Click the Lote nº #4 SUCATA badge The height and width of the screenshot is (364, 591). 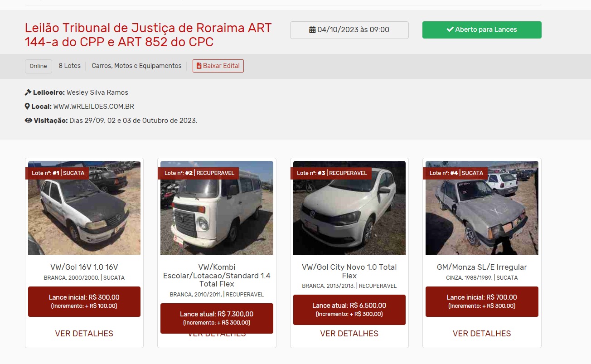coord(455,173)
